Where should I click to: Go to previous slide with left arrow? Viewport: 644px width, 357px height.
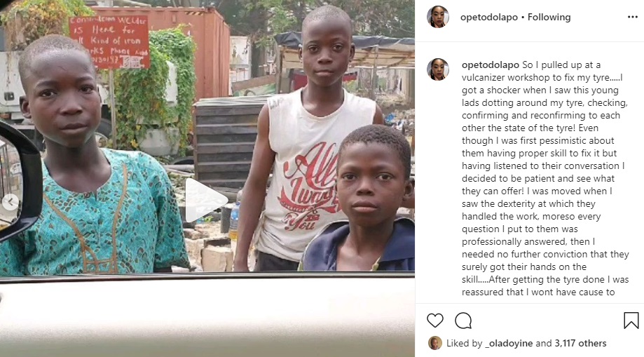11,202
